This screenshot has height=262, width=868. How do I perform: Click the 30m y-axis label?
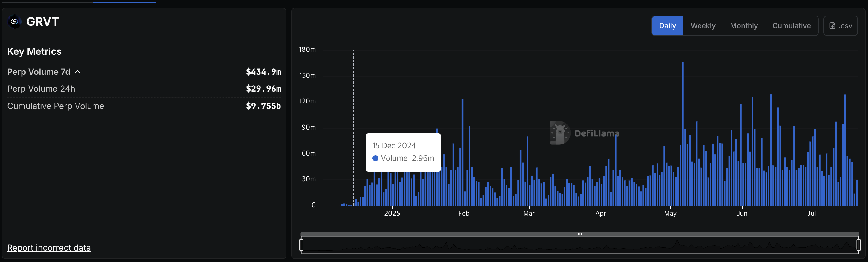[309, 179]
